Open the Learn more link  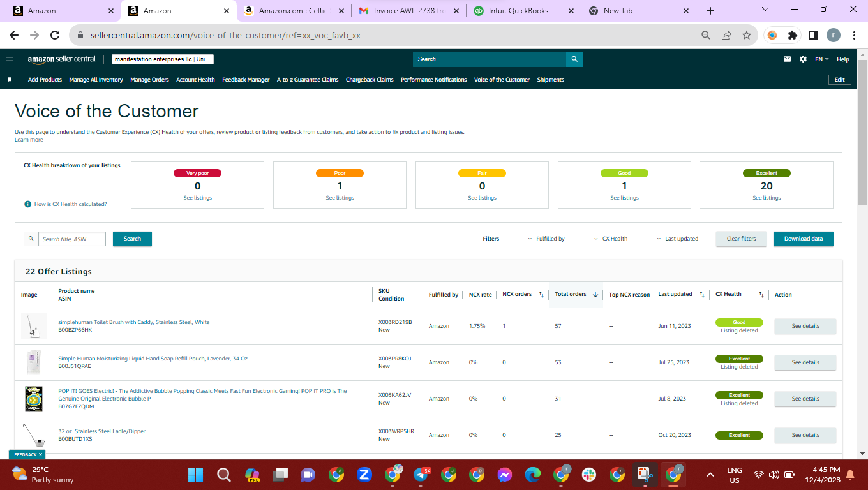click(29, 140)
